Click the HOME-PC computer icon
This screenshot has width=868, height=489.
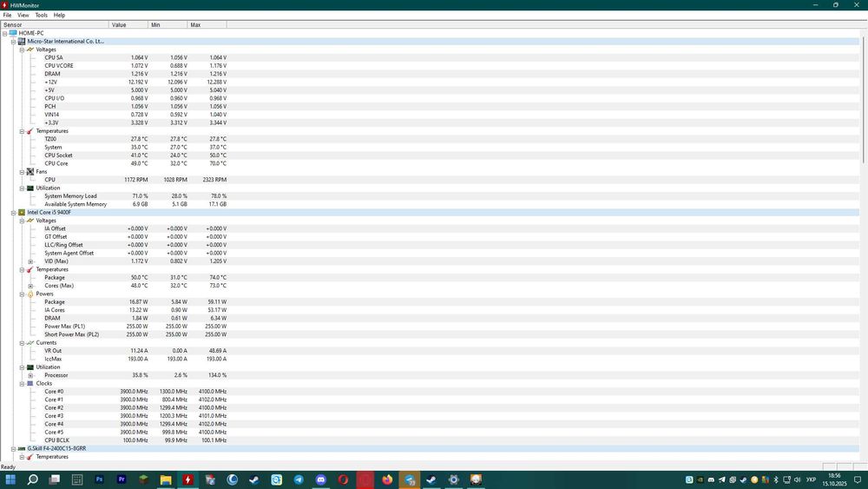click(13, 33)
